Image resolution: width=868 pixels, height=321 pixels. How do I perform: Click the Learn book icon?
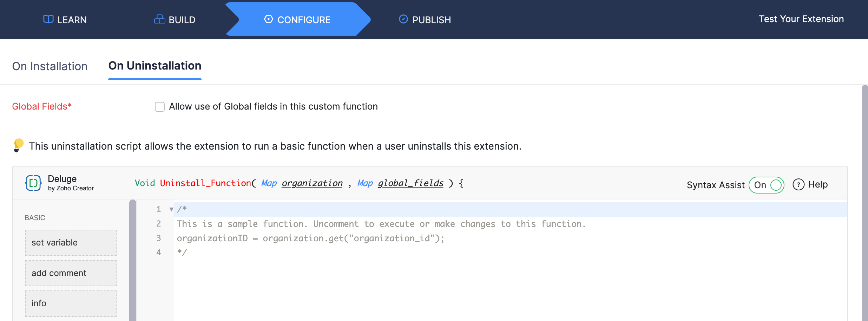pos(48,19)
